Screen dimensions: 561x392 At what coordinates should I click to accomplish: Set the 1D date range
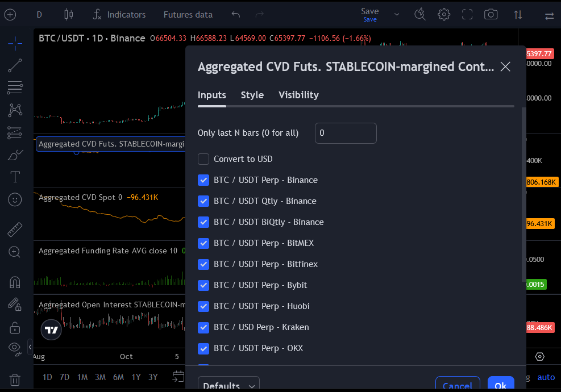[47, 377]
